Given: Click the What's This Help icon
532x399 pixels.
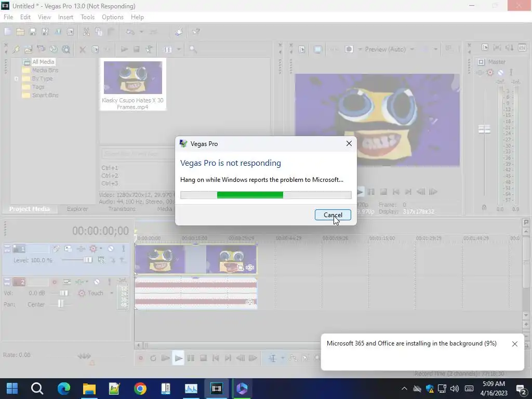Looking at the screenshot, I should coord(196,32).
